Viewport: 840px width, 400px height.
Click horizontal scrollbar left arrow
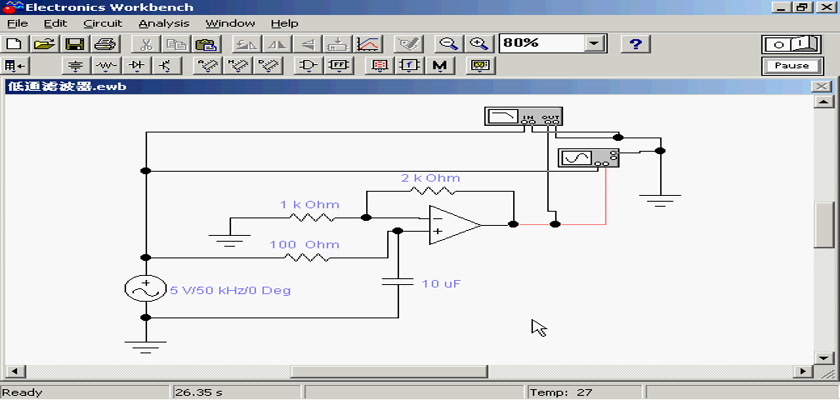click(x=14, y=371)
